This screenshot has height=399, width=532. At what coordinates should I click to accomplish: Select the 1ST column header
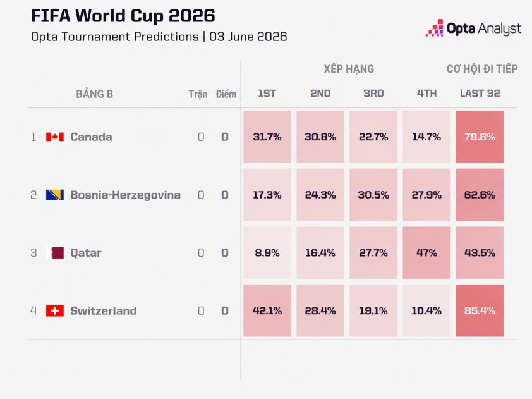point(267,94)
